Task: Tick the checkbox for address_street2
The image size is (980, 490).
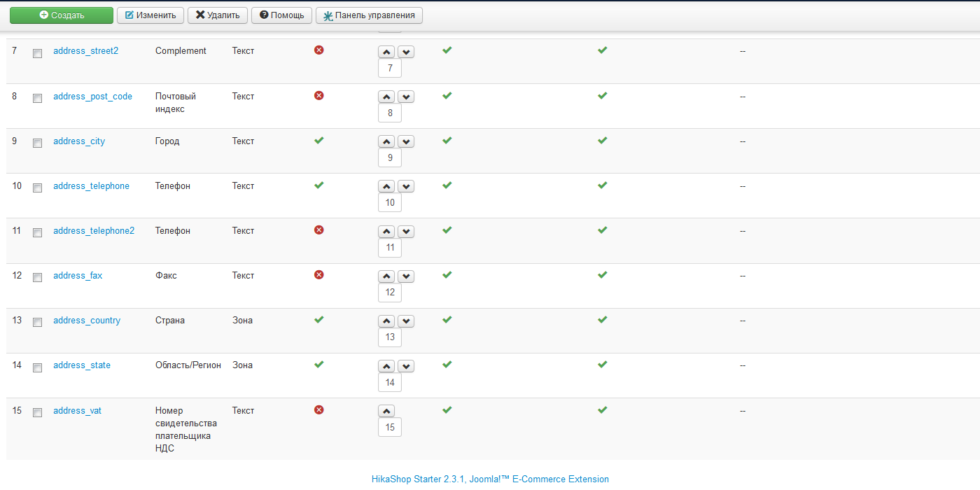Action: [x=38, y=53]
